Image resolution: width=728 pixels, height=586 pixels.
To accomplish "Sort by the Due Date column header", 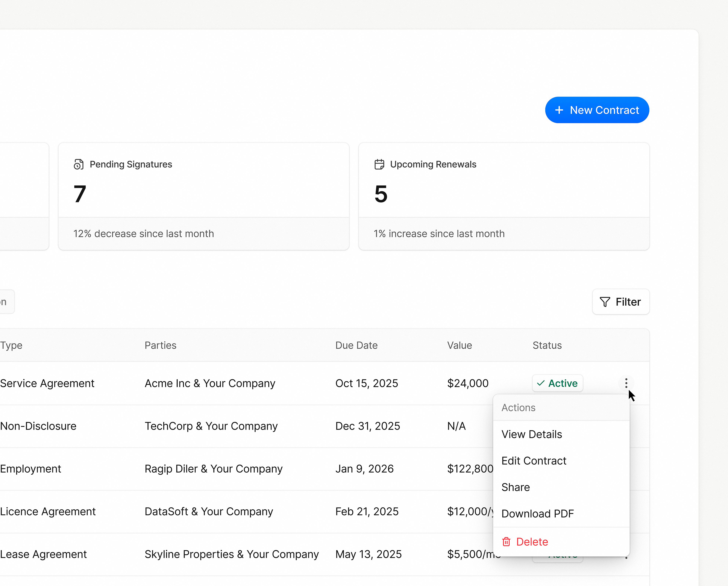I will point(356,345).
